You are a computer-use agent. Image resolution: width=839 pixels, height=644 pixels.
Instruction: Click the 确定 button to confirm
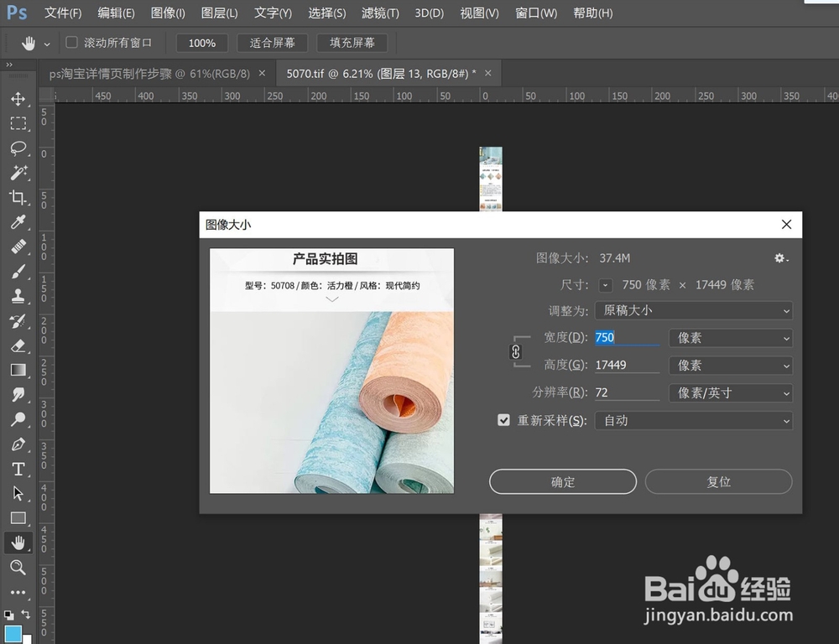coord(562,481)
